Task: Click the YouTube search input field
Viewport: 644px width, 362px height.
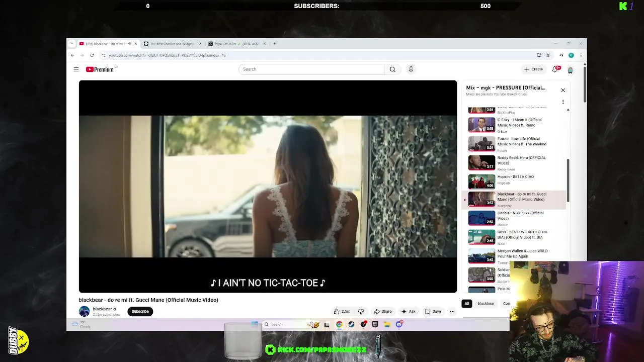Action: point(311,69)
